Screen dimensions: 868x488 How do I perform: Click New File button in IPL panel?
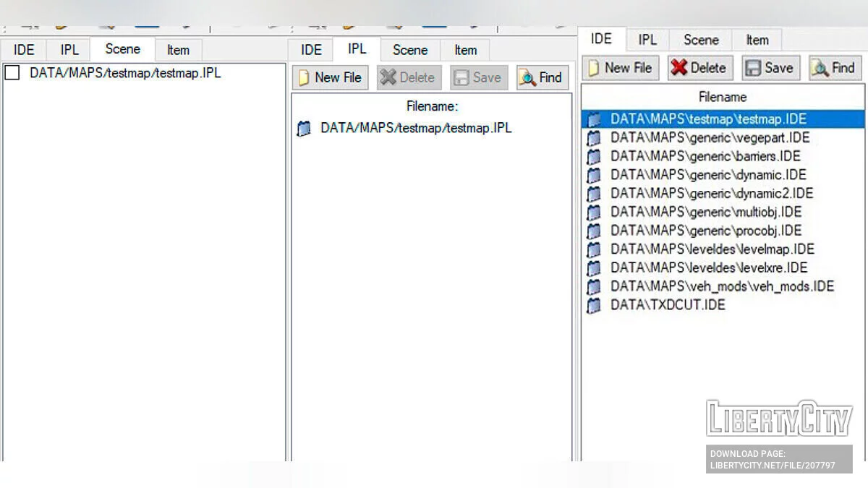pos(331,77)
